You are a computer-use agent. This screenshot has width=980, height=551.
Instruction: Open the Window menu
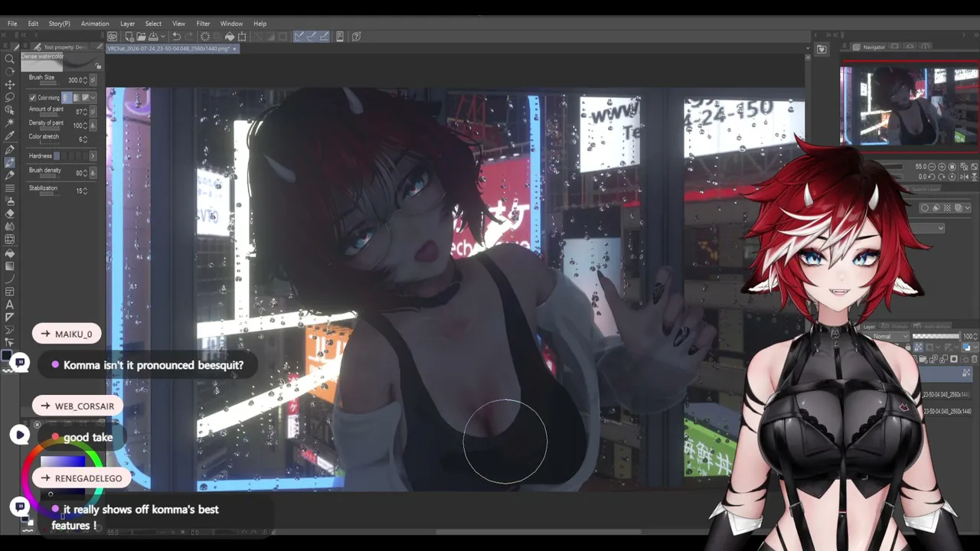pos(231,24)
